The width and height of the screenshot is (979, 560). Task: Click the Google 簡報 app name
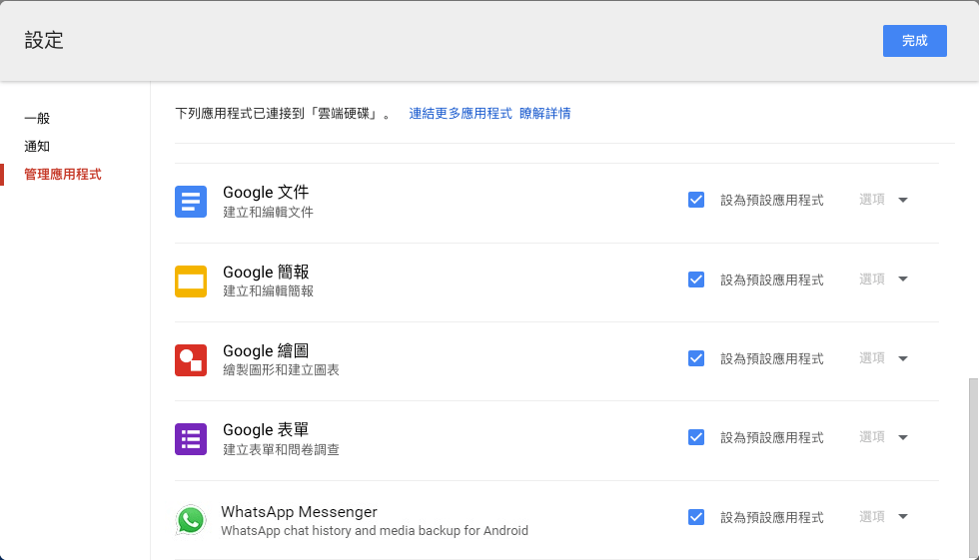tap(266, 272)
